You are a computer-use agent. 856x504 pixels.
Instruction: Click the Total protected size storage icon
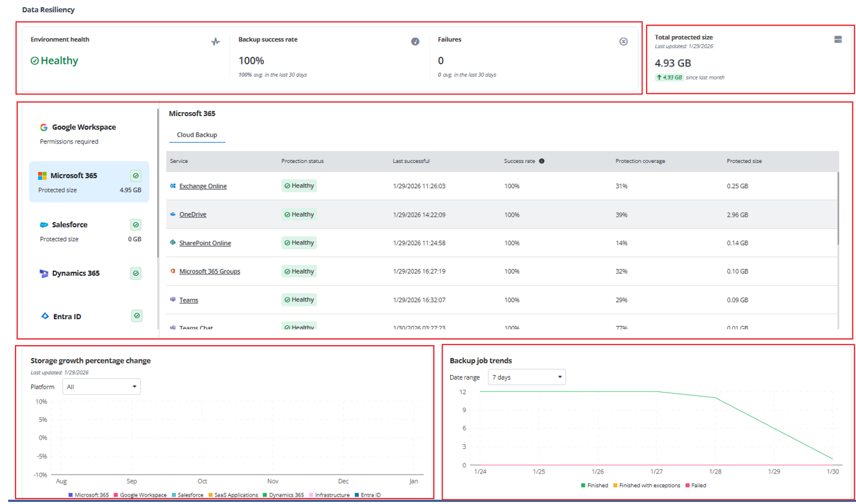[x=838, y=39]
